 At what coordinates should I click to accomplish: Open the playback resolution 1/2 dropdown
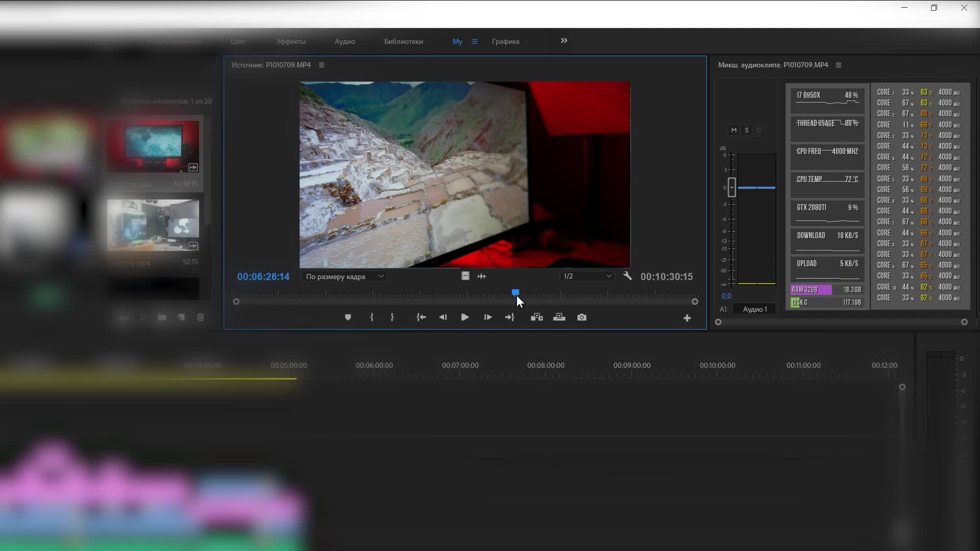pyautogui.click(x=586, y=276)
